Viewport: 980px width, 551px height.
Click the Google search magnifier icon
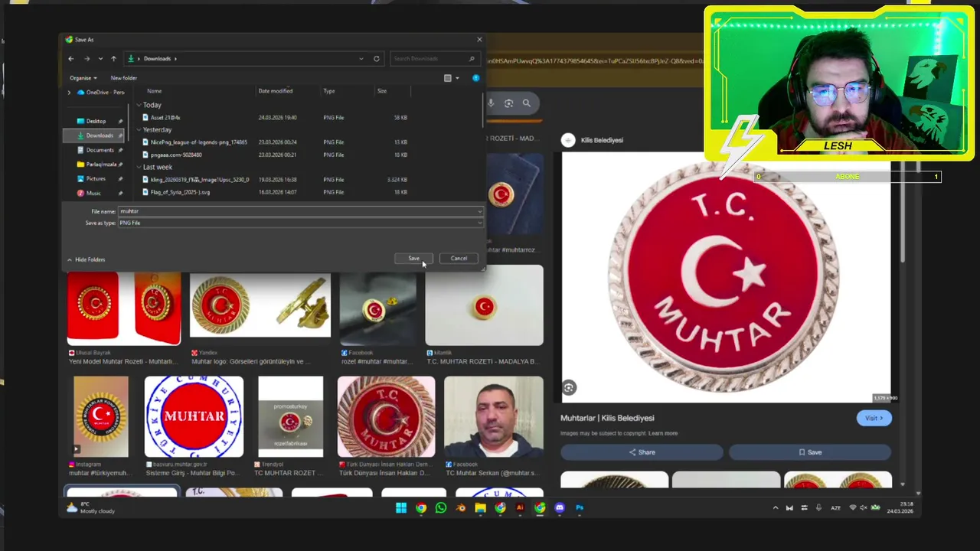(527, 103)
